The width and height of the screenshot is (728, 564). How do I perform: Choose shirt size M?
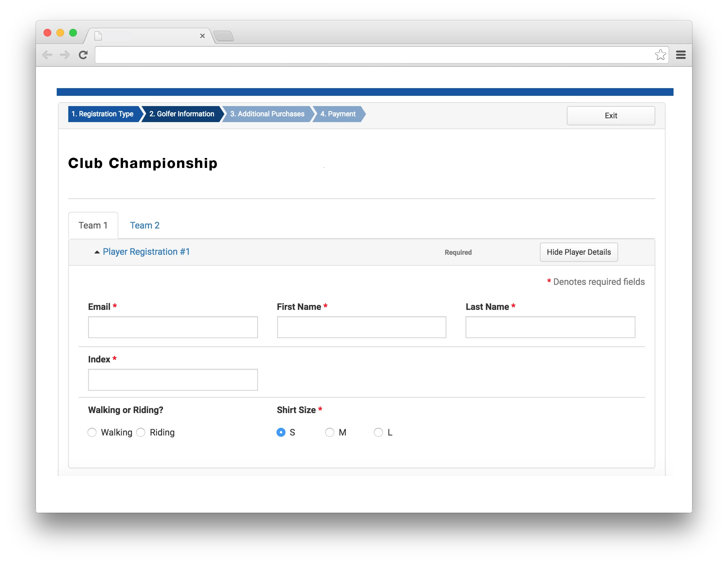[330, 432]
